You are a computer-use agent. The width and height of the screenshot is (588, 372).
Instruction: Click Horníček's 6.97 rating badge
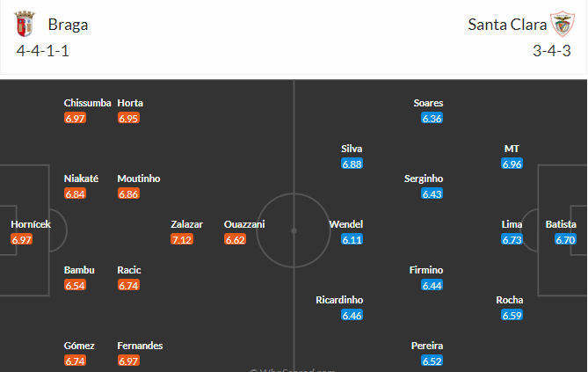[x=22, y=239]
